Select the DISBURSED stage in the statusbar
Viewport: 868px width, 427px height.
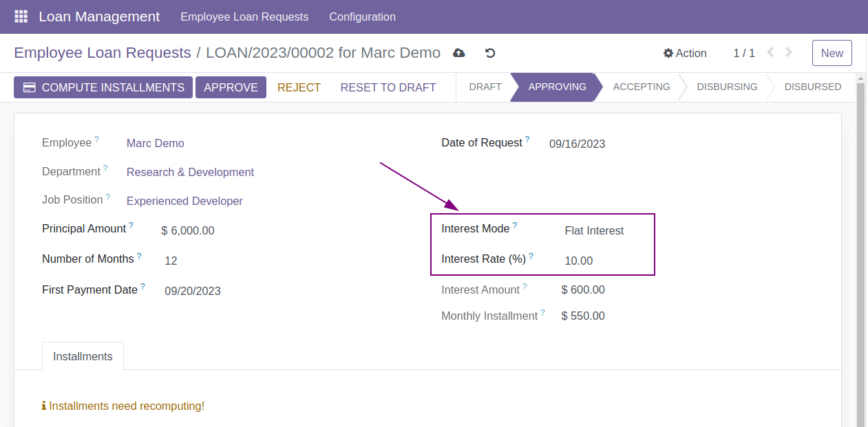pos(813,87)
